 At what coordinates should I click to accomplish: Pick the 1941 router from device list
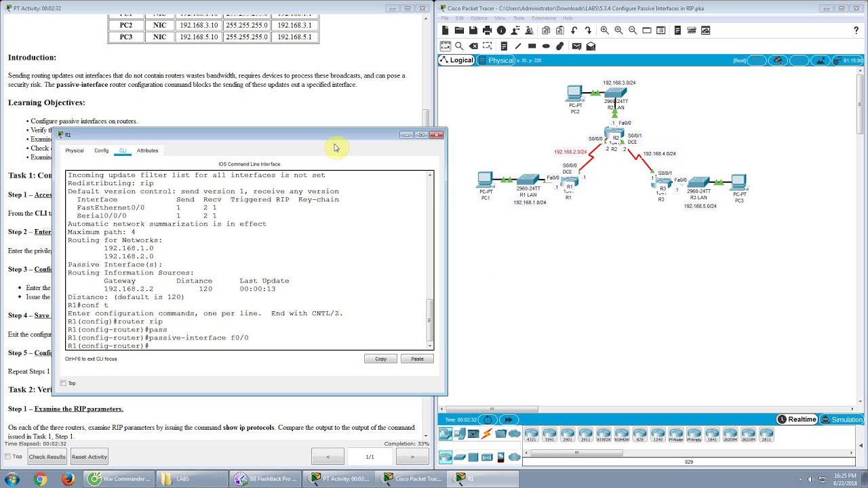pyautogui.click(x=549, y=435)
